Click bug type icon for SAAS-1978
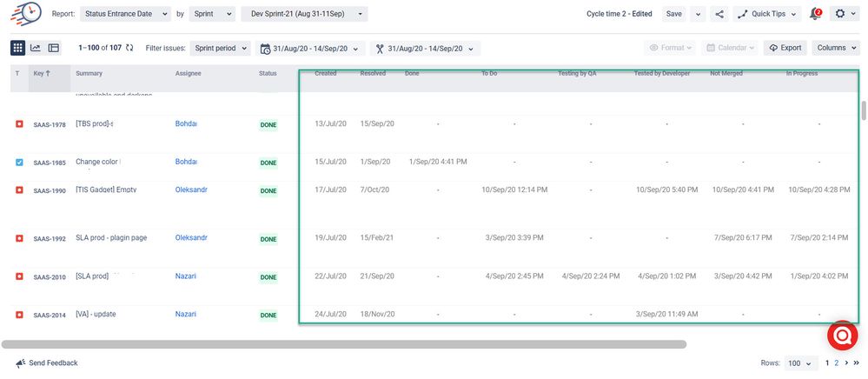The height and width of the screenshot is (379, 868). 19,124
